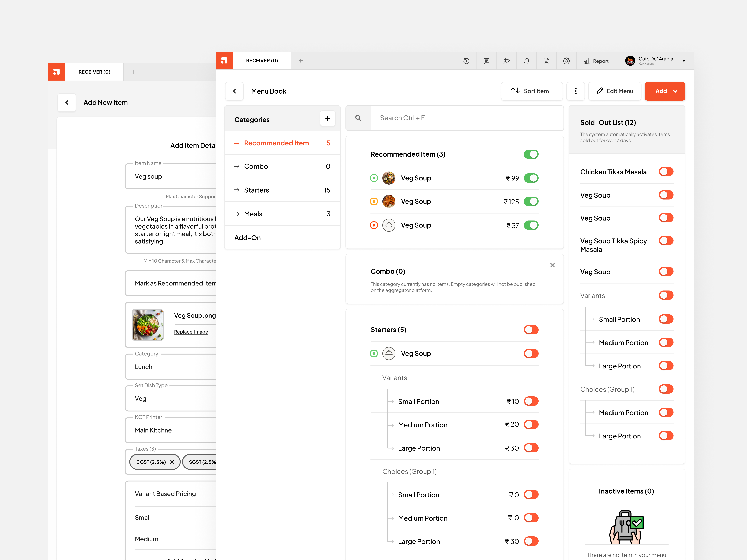The width and height of the screenshot is (747, 560).
Task: Enable the Starters (5) category toggle
Action: [x=531, y=330]
